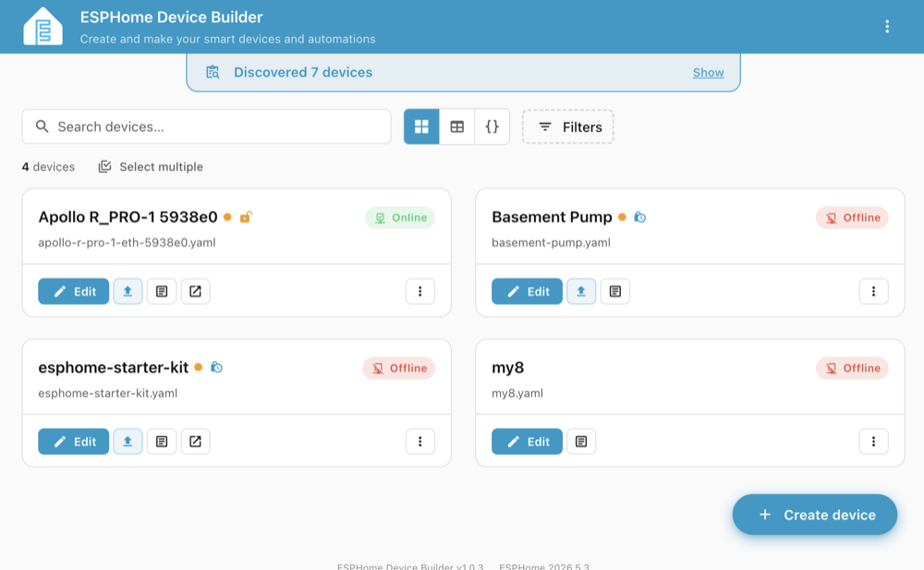Click the Offline badge on my8
This screenshot has width=924, height=570.
[852, 368]
